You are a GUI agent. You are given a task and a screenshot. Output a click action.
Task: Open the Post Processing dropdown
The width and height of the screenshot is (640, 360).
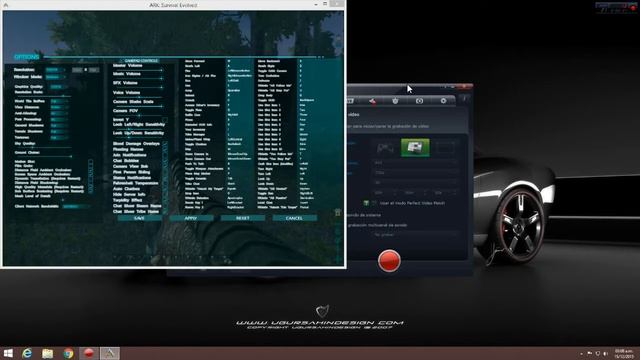[x=59, y=120]
